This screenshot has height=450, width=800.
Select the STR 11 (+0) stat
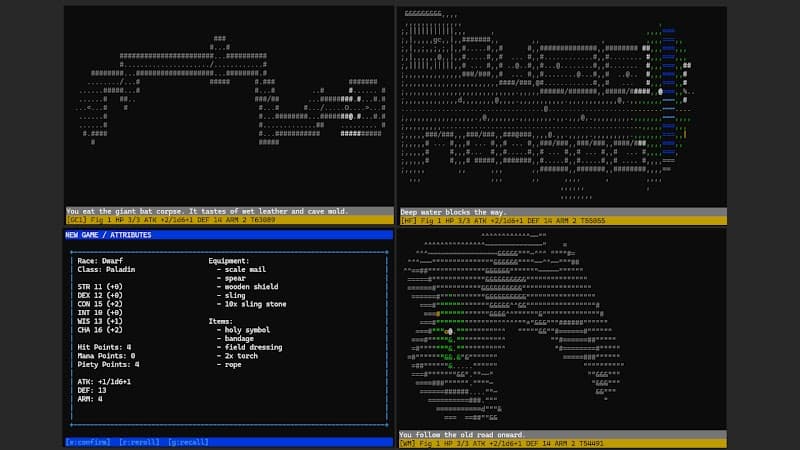[x=100, y=287]
